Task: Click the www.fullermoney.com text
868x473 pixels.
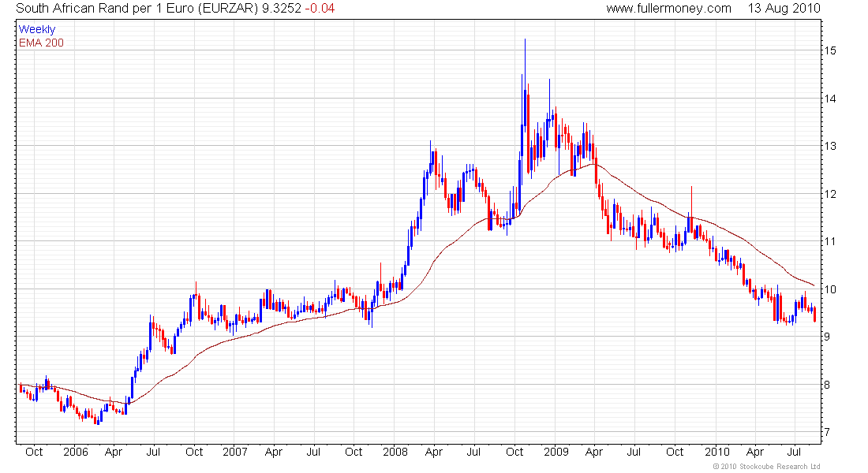Action: 668,9
